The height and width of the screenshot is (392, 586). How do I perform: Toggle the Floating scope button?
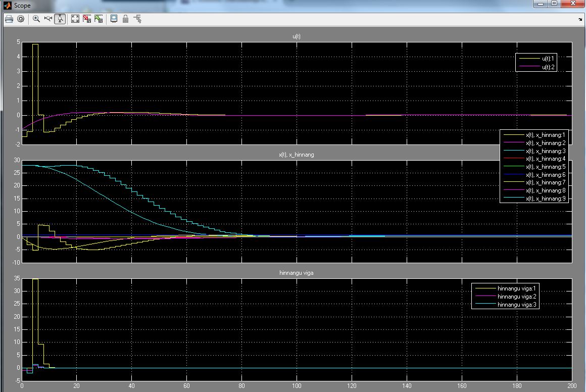coord(114,19)
